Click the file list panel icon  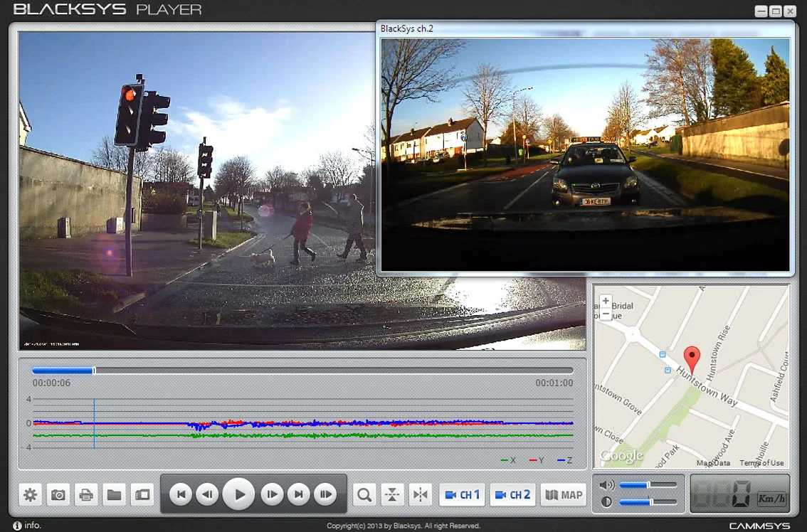coord(142,495)
